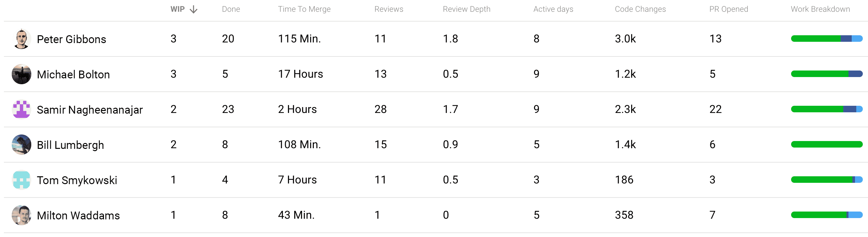Select the Reviews column header
Viewport: 868px width, 237px height.
pyautogui.click(x=389, y=9)
